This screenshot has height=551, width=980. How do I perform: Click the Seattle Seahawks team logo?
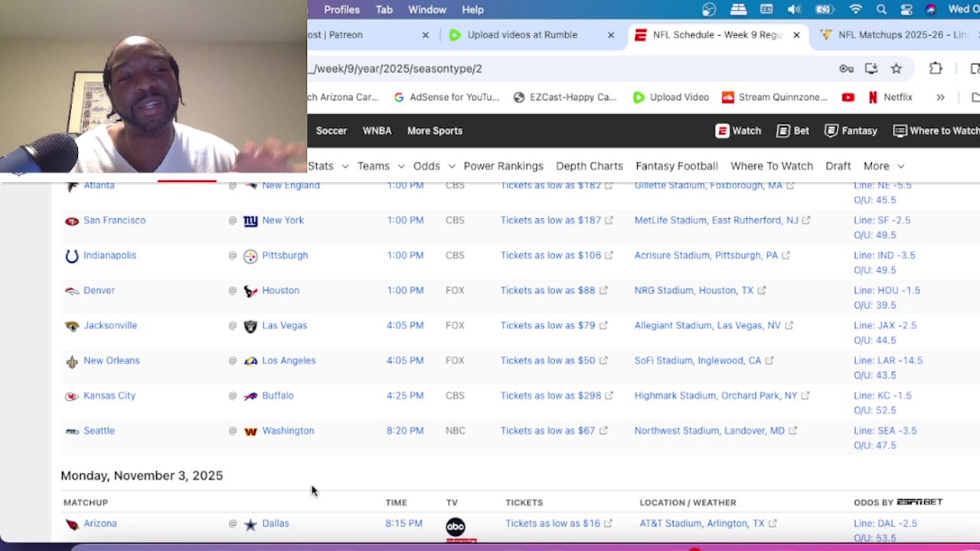[71, 432]
